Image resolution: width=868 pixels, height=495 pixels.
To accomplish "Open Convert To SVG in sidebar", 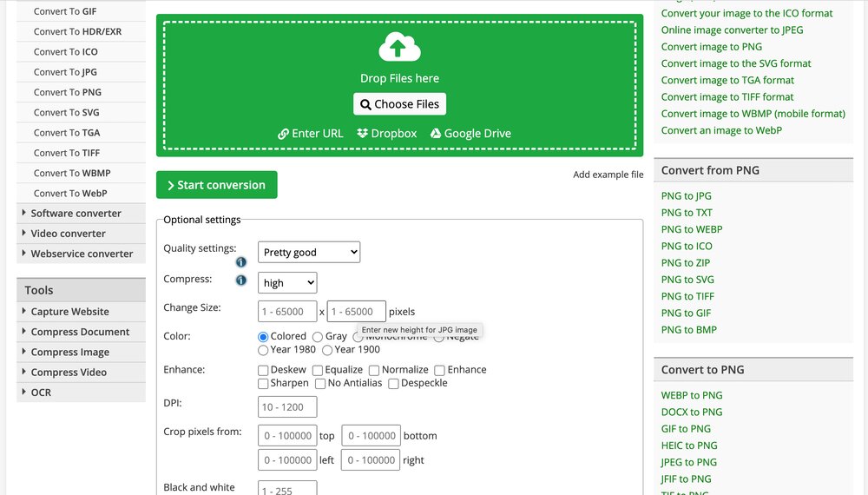I will pos(67,113).
